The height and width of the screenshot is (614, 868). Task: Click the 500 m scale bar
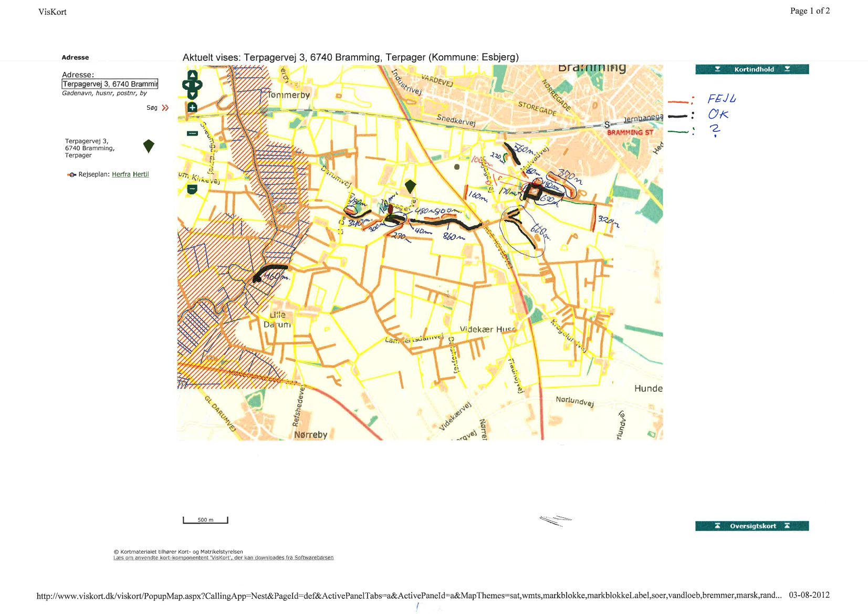(x=205, y=520)
